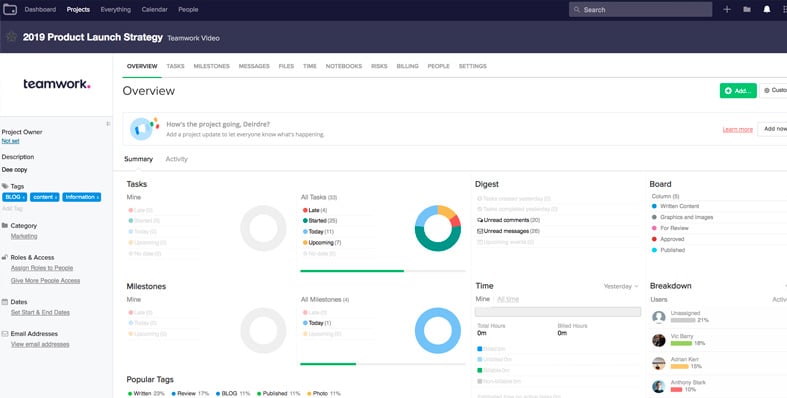Remove the BLOG tag with its x
The width and height of the screenshot is (787, 398).
pos(24,197)
